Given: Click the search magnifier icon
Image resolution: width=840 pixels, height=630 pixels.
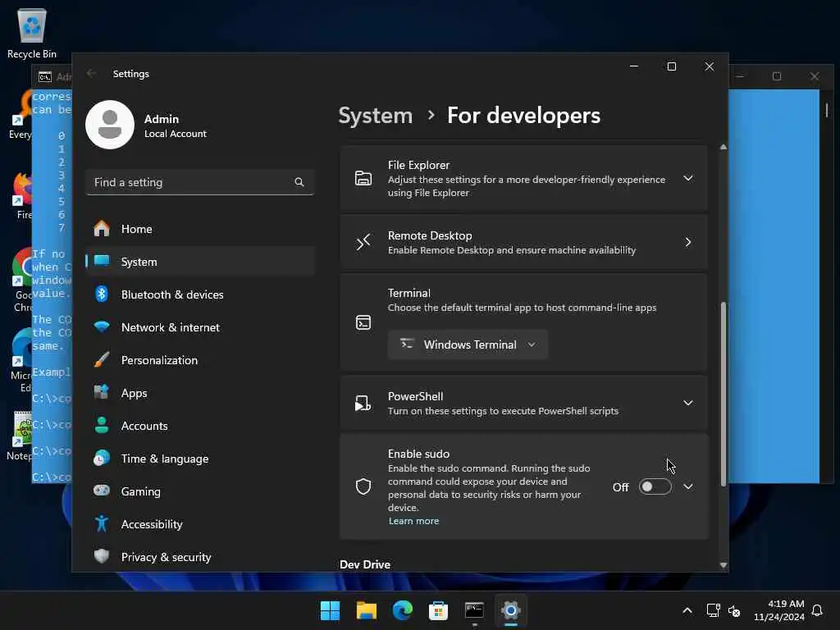Looking at the screenshot, I should coord(299,182).
